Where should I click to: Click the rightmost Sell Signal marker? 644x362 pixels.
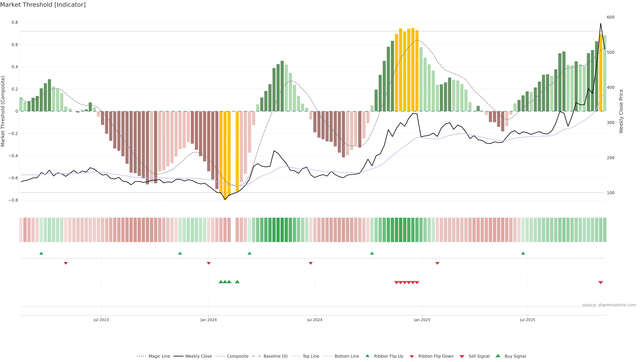[x=601, y=283]
